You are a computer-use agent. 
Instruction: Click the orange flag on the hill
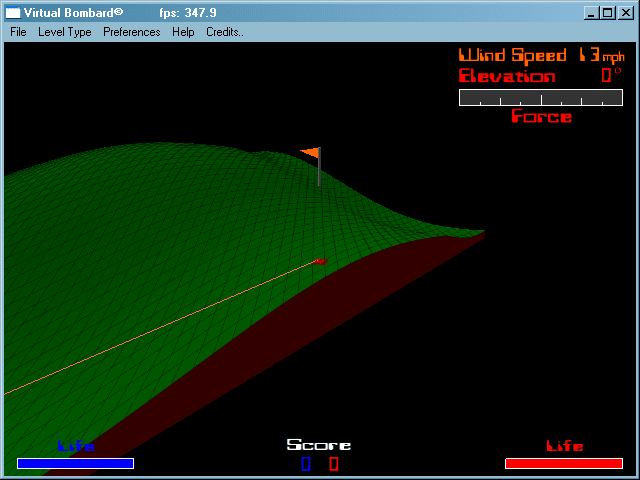310,153
